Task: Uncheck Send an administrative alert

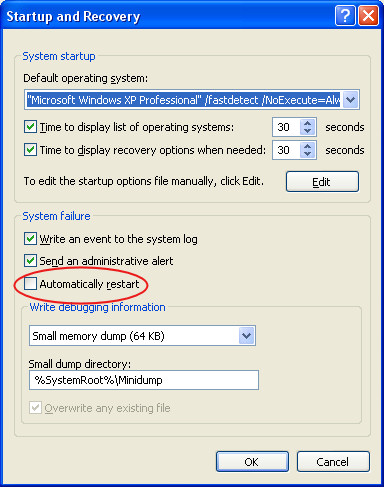Action: (x=30, y=260)
